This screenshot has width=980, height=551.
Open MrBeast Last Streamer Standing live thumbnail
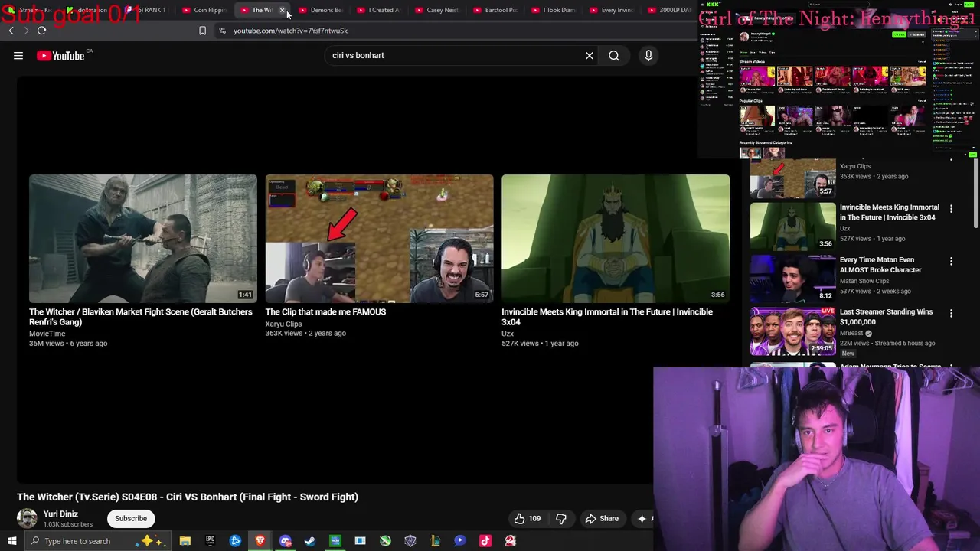792,331
